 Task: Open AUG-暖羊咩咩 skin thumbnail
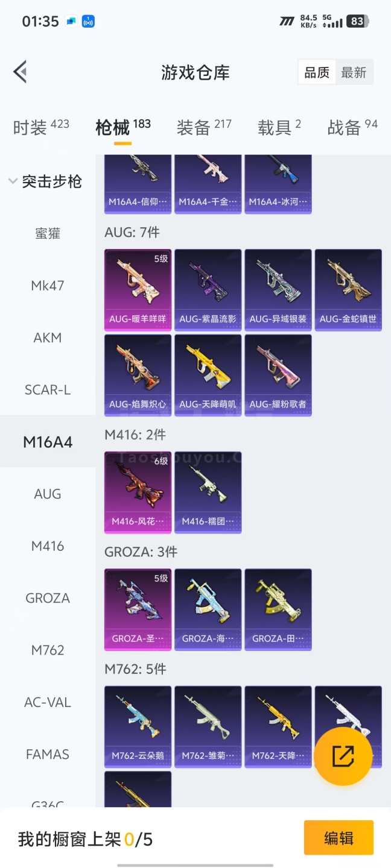coord(138,290)
